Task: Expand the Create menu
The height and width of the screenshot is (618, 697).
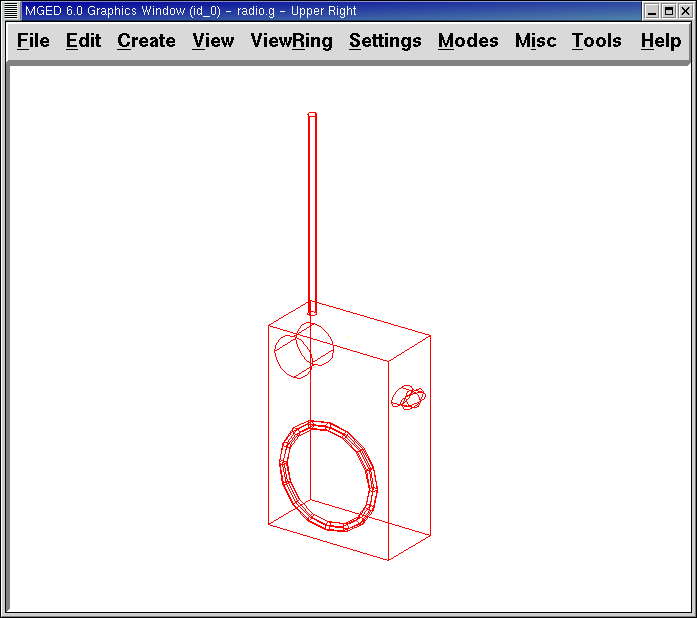Action: click(146, 41)
